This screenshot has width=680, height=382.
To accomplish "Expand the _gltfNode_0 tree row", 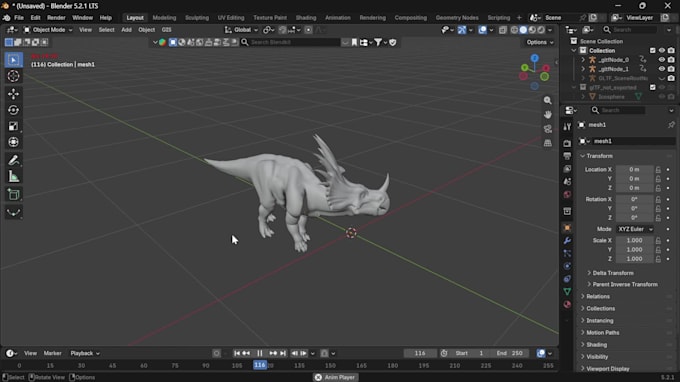I will coord(583,60).
